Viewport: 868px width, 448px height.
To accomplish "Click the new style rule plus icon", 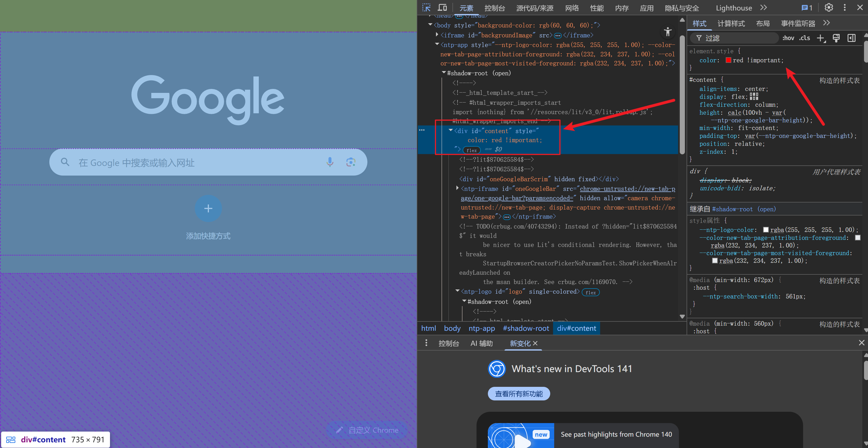I will point(820,38).
